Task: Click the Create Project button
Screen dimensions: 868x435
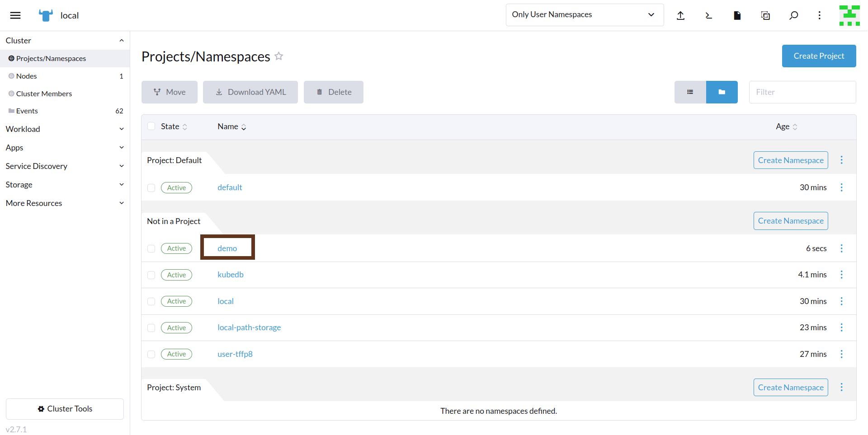Action: (819, 56)
